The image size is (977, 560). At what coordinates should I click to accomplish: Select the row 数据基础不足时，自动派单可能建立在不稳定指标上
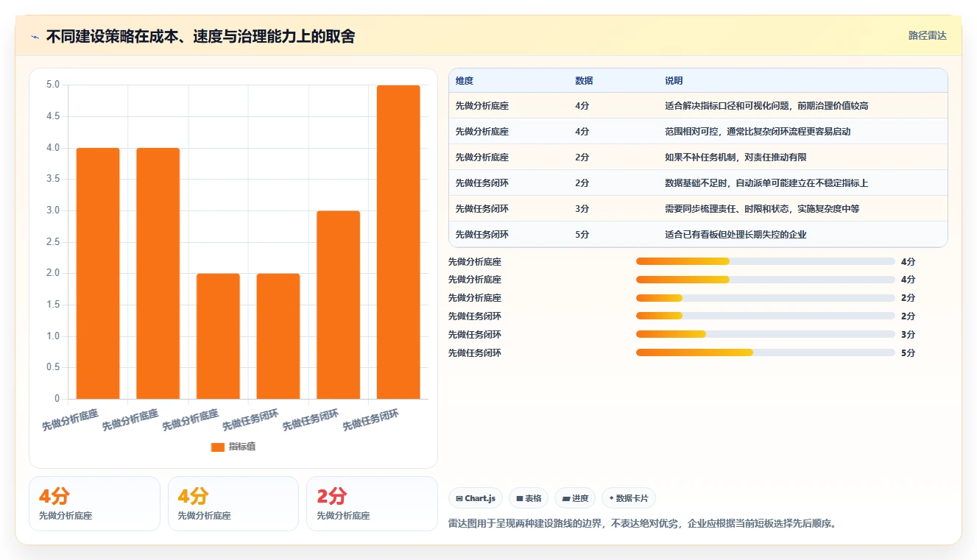pyautogui.click(x=698, y=183)
